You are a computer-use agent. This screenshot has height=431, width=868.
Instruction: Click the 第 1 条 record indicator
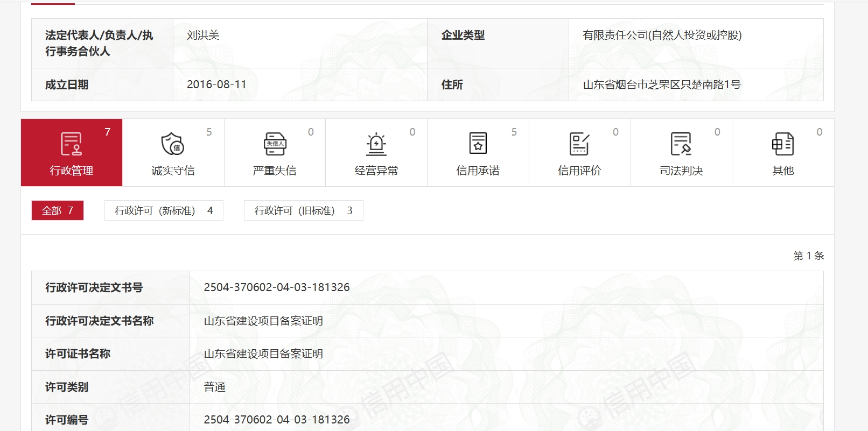809,256
